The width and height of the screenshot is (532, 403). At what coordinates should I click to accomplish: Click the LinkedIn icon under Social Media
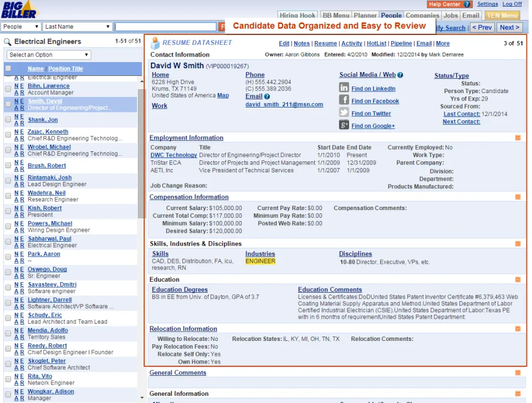344,88
